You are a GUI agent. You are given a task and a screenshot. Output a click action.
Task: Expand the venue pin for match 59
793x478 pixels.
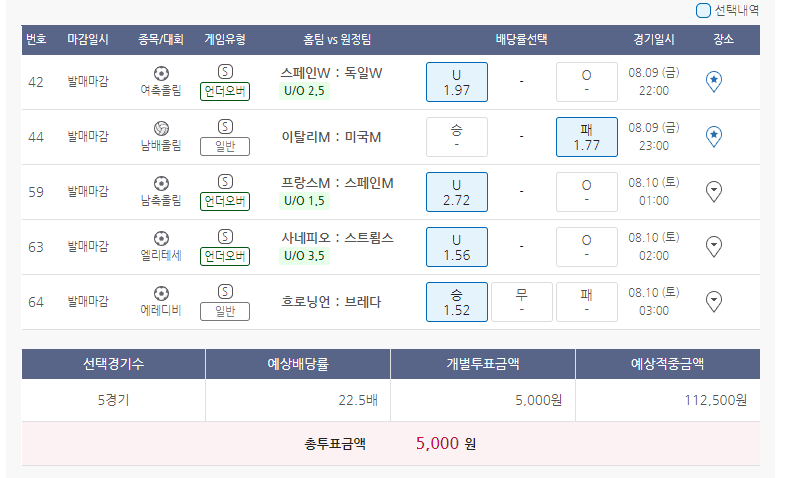714,191
